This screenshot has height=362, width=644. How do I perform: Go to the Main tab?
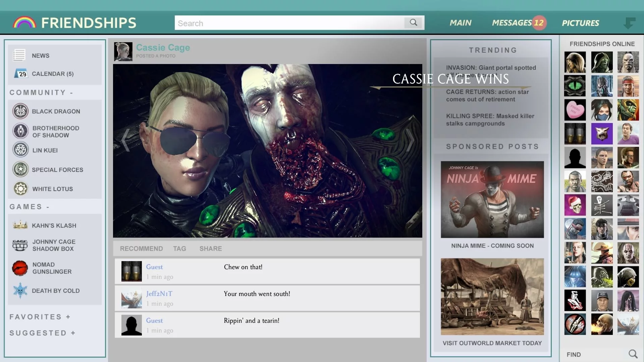(461, 23)
